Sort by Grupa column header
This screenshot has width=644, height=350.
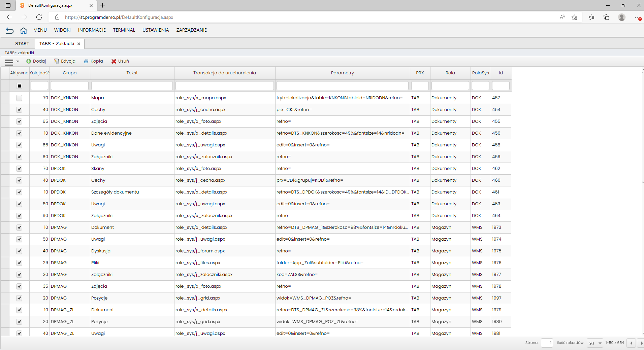click(x=70, y=73)
